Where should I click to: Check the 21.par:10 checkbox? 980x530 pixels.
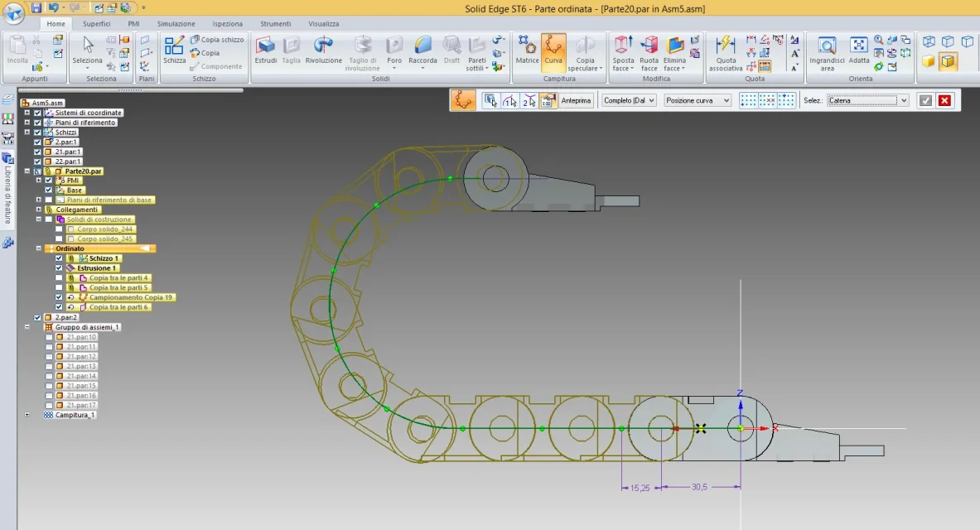tap(49, 337)
